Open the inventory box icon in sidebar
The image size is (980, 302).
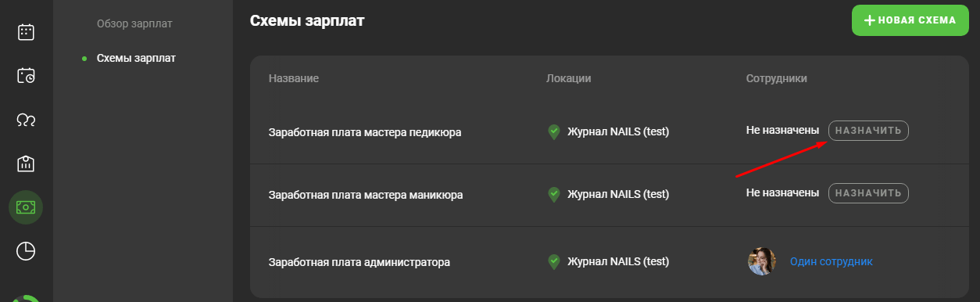click(x=26, y=164)
